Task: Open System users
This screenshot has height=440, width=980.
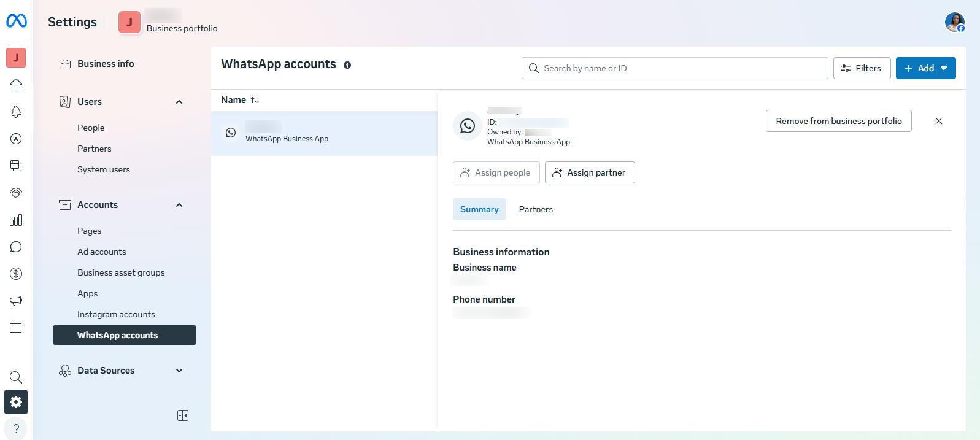Action: [x=104, y=169]
